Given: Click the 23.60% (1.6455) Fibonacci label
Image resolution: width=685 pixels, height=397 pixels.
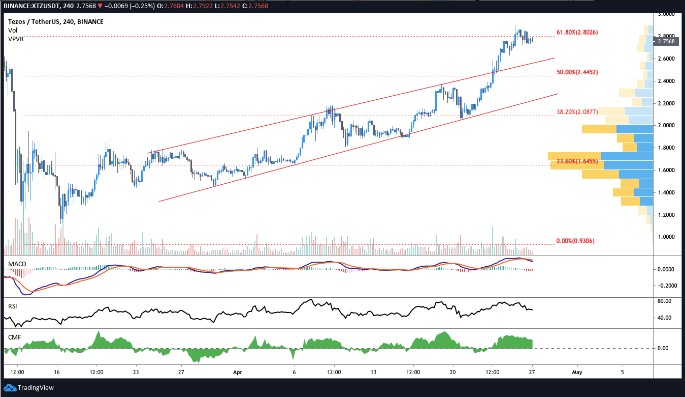Looking at the screenshot, I should pos(577,162).
